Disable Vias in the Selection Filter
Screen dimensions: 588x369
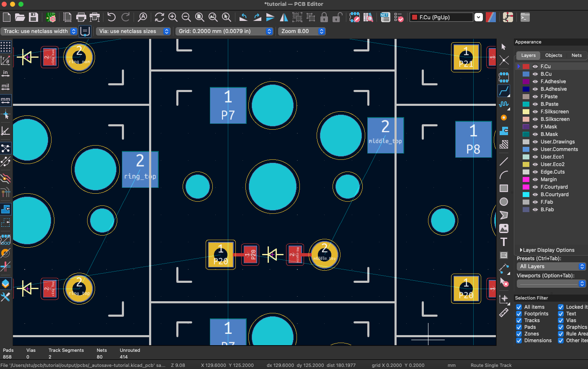tap(561, 320)
